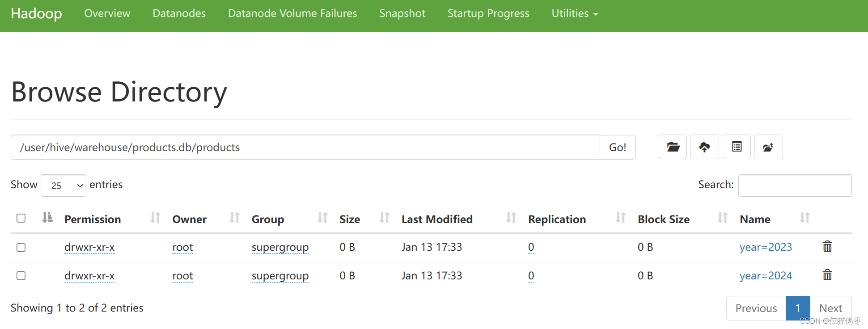Sort by Block Size column arrows
This screenshot has height=329, width=868.
[x=722, y=218]
